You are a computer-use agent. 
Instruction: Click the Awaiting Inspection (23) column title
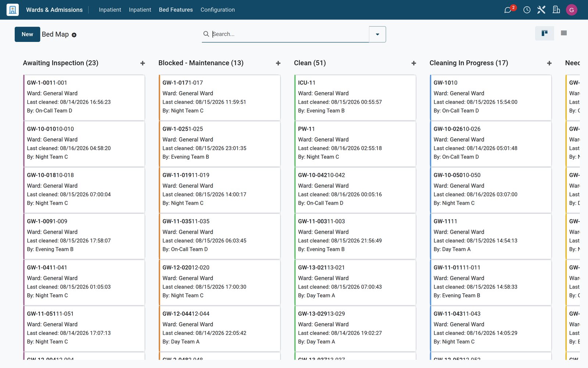(x=61, y=63)
